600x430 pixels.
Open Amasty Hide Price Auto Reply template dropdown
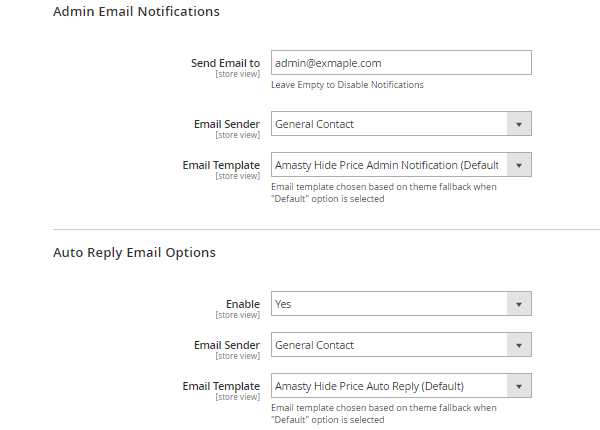coord(389,386)
